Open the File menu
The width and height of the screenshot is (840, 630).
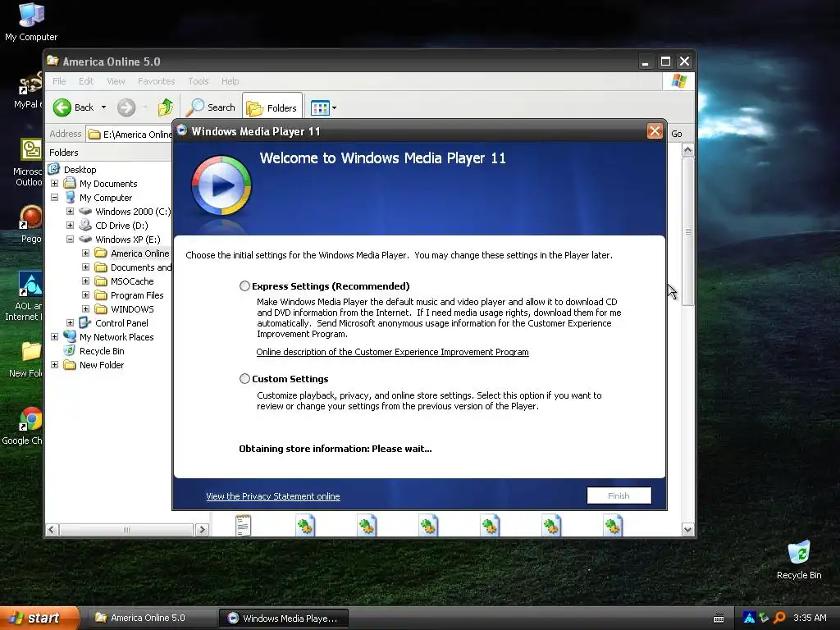tap(59, 81)
